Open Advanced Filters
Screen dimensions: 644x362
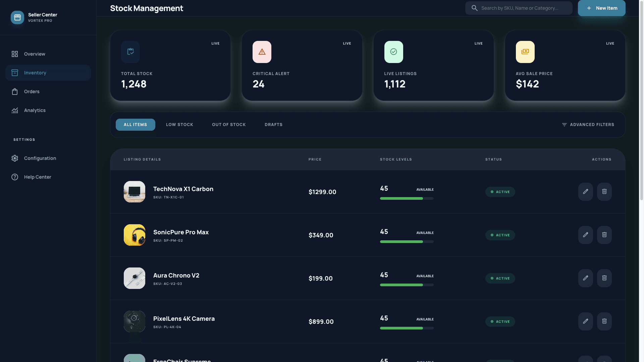[588, 124]
